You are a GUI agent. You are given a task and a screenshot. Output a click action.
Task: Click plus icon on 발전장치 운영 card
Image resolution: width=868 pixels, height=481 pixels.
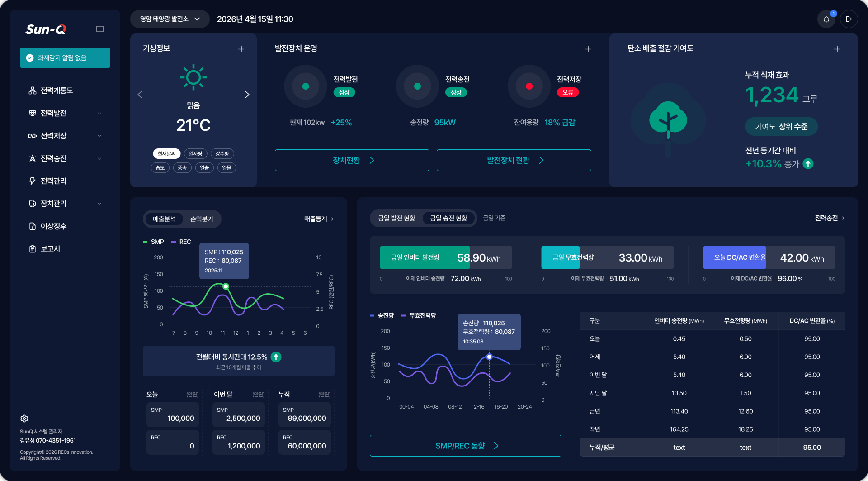tap(588, 49)
